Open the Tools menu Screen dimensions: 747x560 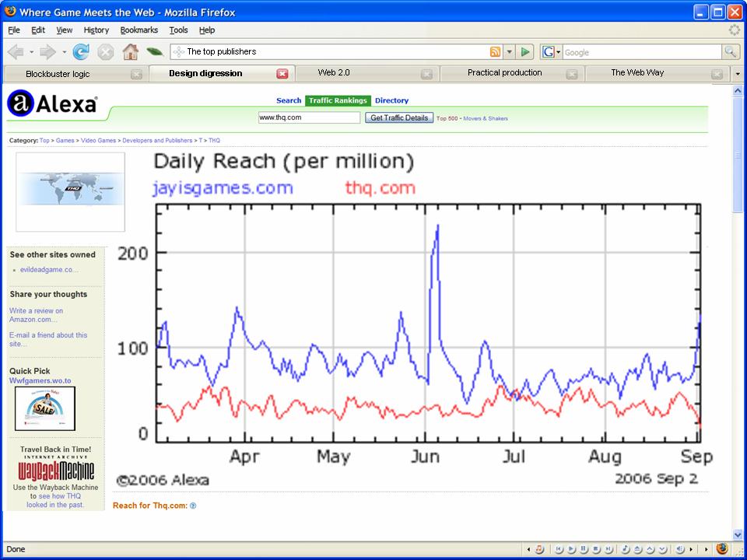point(178,30)
